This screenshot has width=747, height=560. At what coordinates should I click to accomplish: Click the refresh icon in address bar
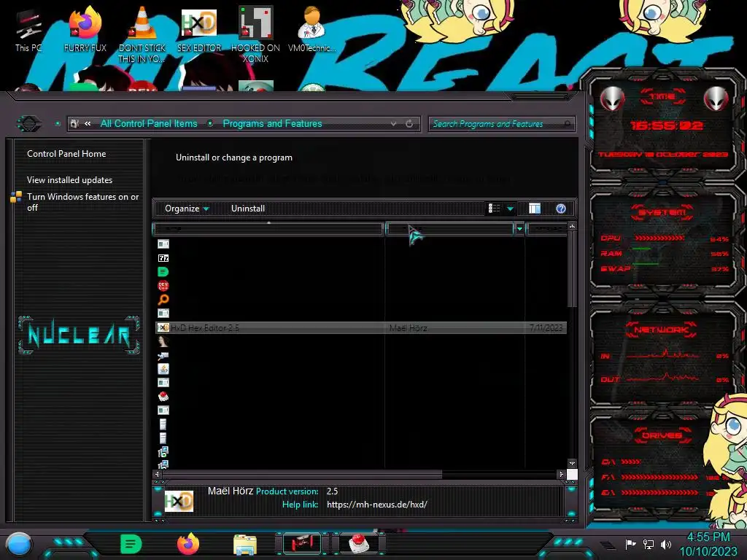(x=409, y=124)
